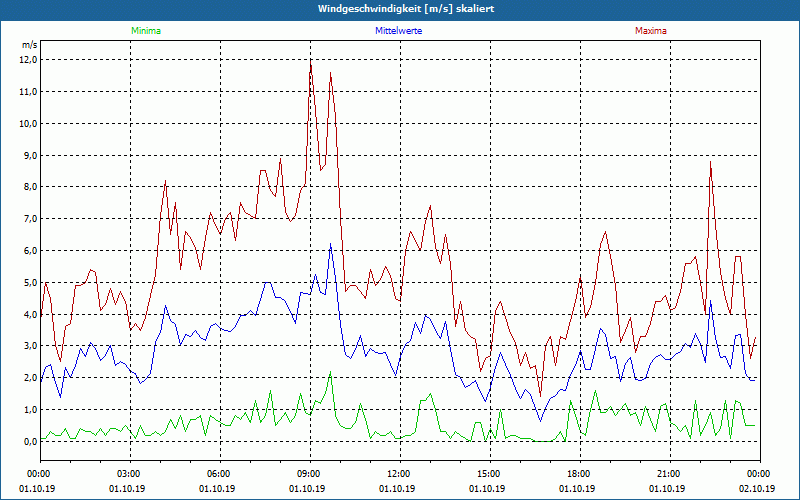Click the 5,0 y-axis value
This screenshot has height=500, width=800.
click(x=31, y=283)
